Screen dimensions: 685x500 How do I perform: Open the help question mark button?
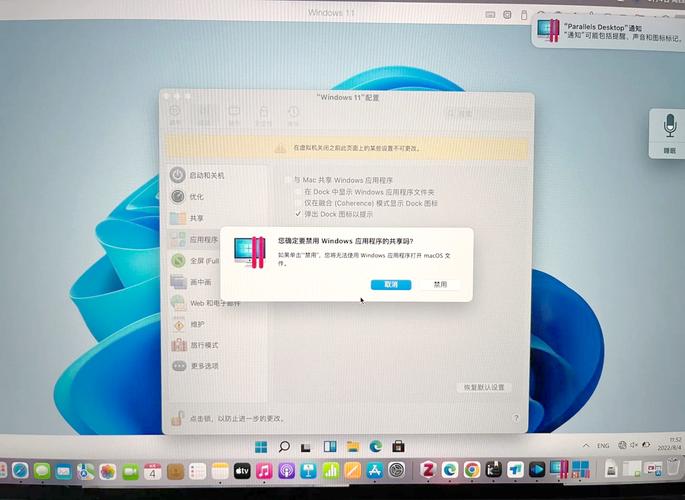515,418
